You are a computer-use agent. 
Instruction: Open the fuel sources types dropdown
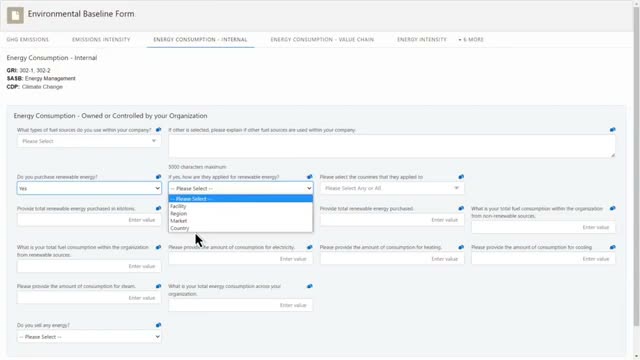(89, 141)
